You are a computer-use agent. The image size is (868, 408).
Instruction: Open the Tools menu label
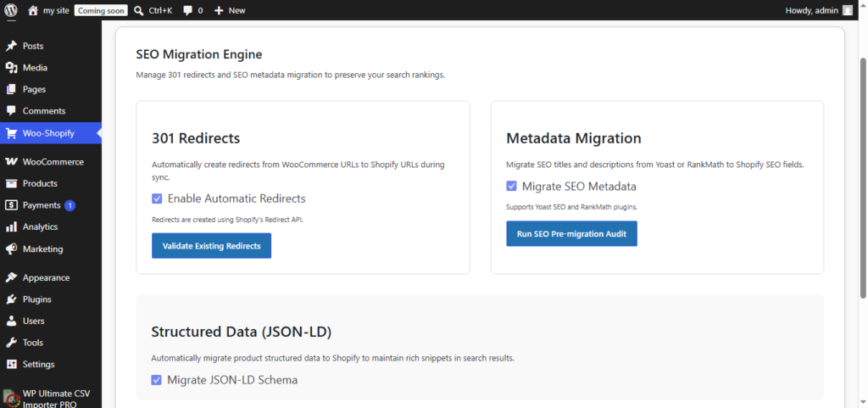(x=33, y=343)
